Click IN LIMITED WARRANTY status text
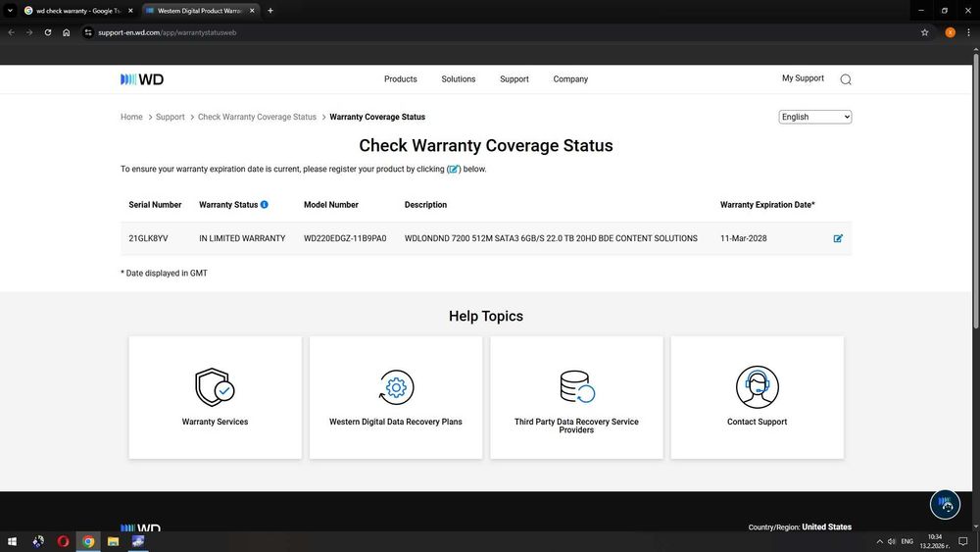Viewport: 980px width, 552px height. pyautogui.click(x=242, y=238)
